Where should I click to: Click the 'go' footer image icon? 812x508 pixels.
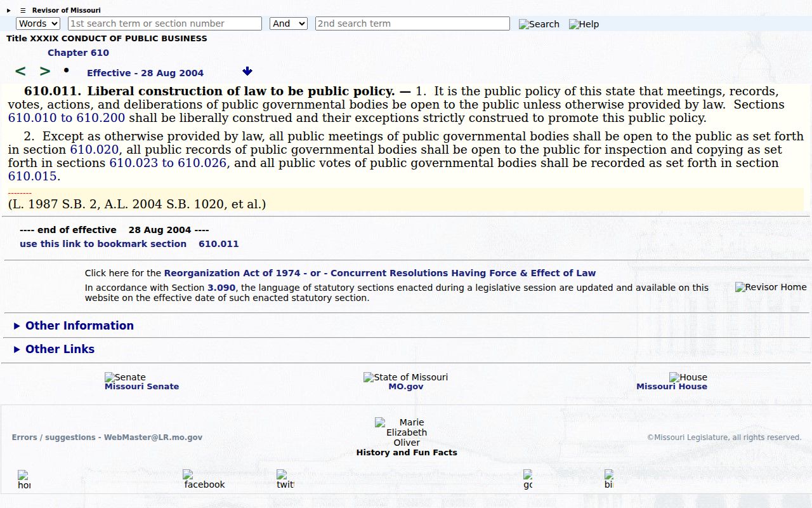(528, 479)
